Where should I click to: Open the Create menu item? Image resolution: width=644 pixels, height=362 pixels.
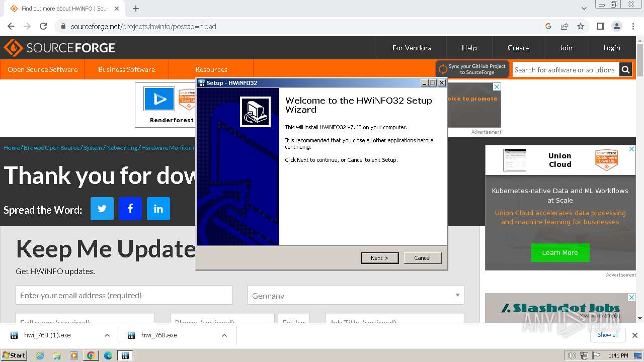click(x=518, y=48)
